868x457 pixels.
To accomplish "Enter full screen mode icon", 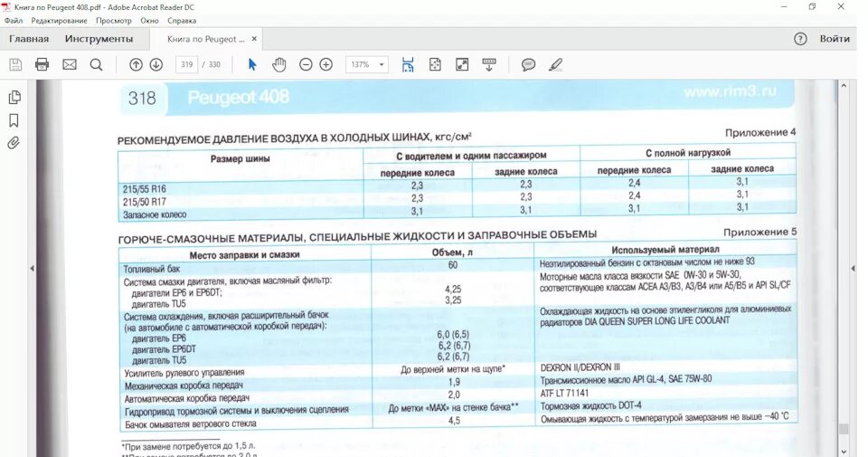I will [462, 65].
